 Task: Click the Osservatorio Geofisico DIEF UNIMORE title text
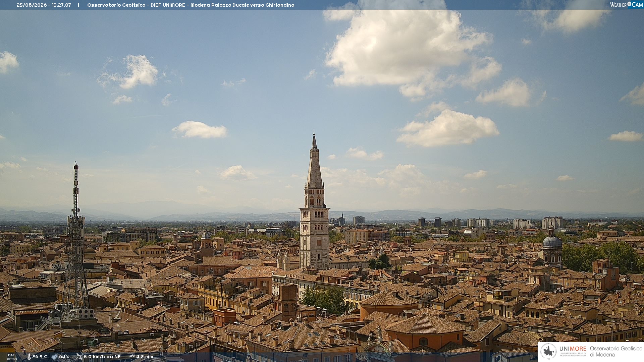tap(191, 5)
